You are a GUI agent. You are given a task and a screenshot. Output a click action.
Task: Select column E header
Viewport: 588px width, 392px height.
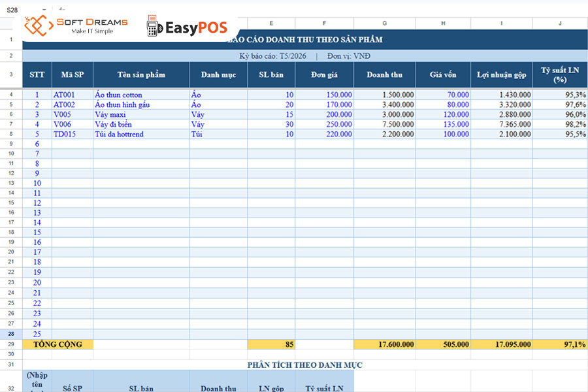pyautogui.click(x=271, y=24)
